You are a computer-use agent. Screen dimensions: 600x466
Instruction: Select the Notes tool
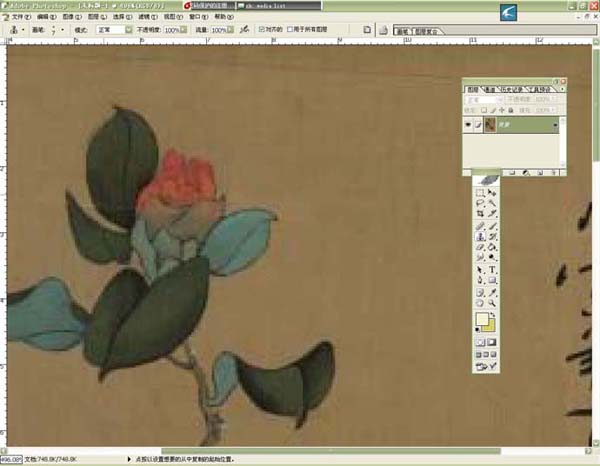point(480,293)
